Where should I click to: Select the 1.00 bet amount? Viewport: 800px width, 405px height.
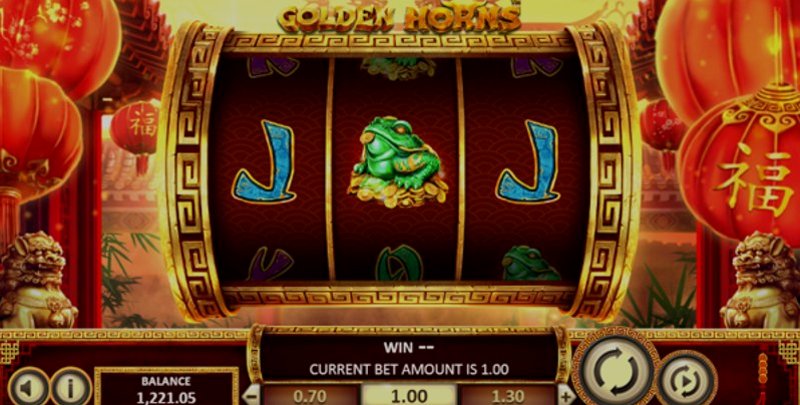(409, 395)
